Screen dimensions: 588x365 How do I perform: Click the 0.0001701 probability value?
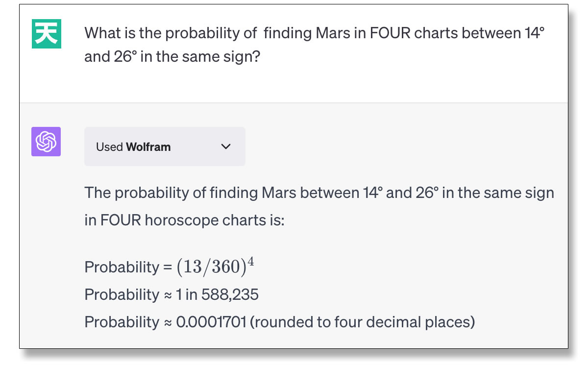click(211, 322)
